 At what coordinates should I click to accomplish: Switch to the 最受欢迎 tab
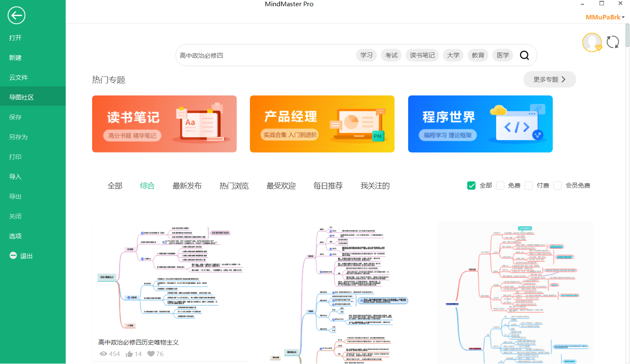(281, 186)
